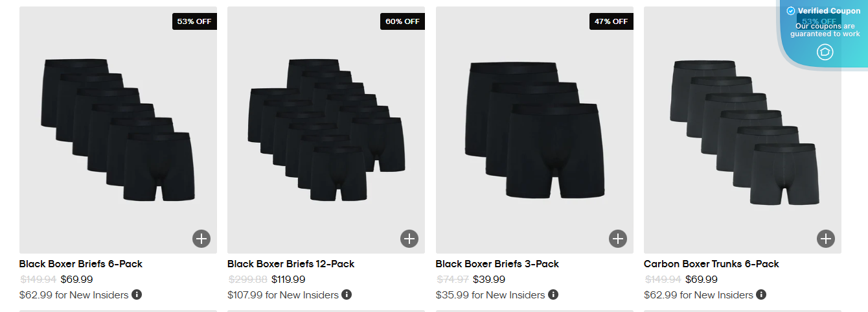
Task: Click the 47% OFF discount badge
Action: coord(611,21)
